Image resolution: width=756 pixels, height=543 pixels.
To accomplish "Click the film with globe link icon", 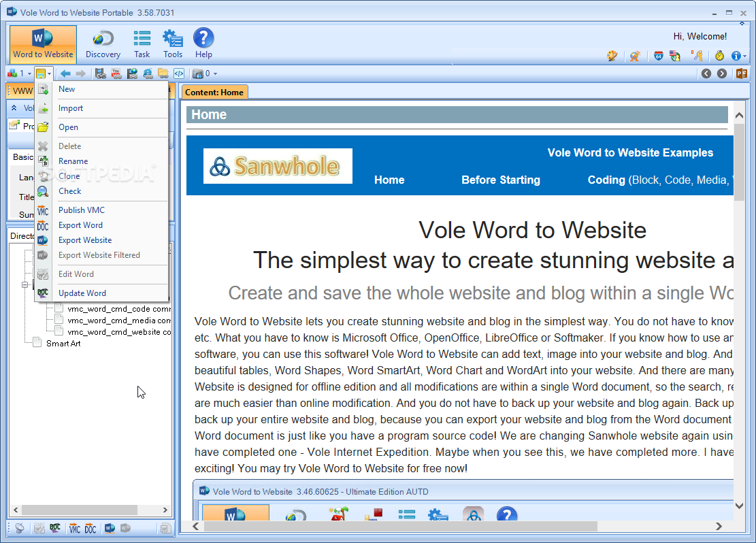I will (132, 73).
